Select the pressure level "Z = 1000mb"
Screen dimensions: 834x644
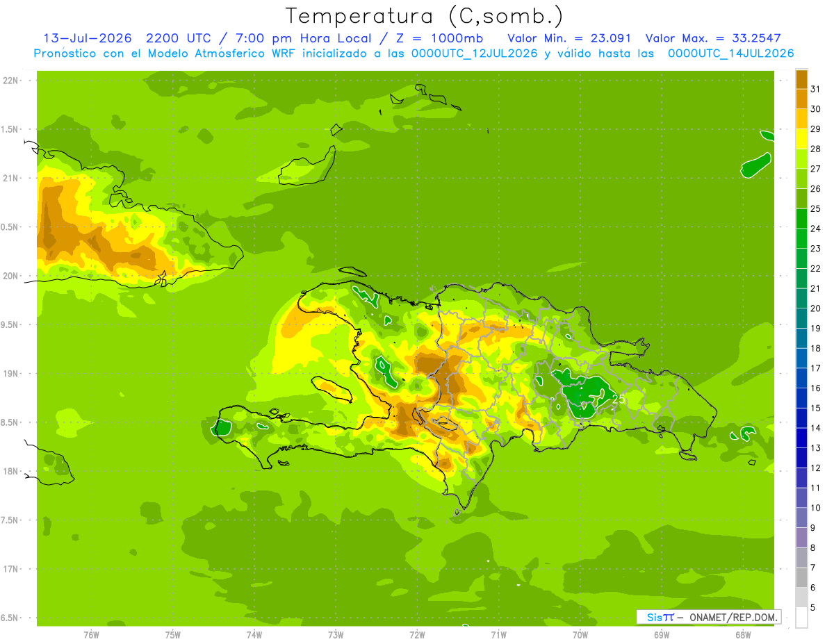tap(443, 38)
